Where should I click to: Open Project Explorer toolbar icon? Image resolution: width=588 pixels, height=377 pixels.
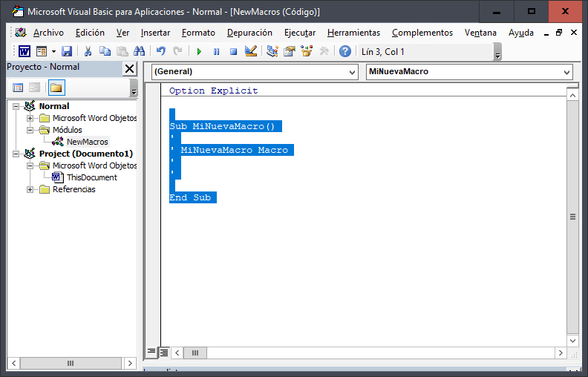(272, 51)
